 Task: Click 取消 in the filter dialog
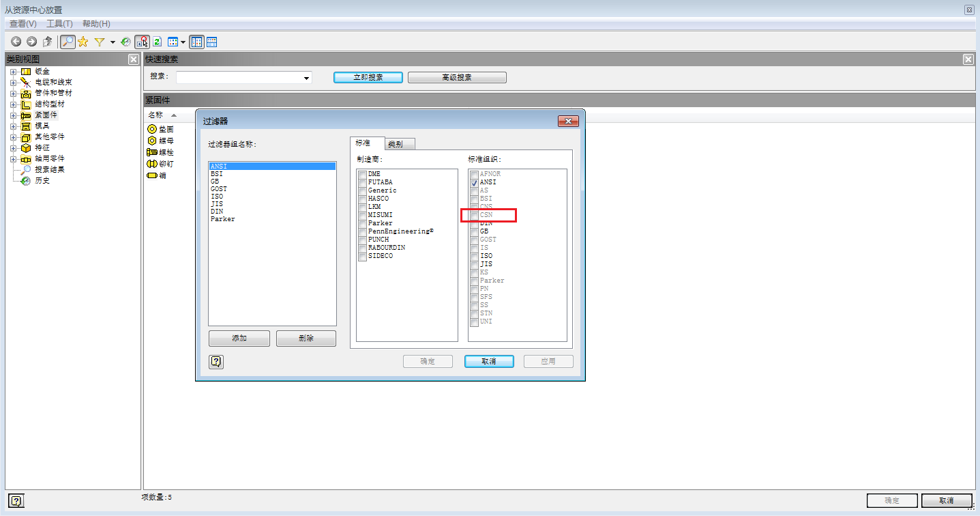pyautogui.click(x=489, y=362)
